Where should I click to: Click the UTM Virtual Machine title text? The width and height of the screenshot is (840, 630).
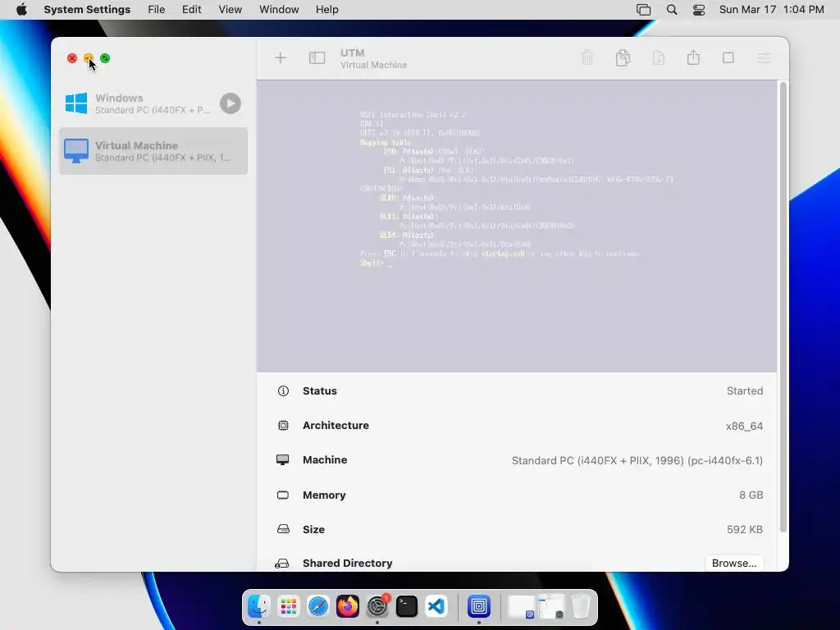point(373,58)
